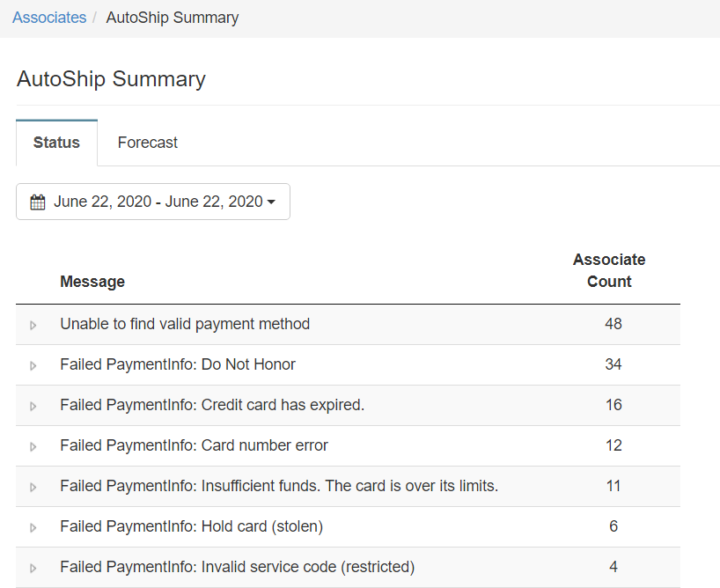This screenshot has height=588, width=720.
Task: Click the calendar icon in date picker
Action: click(x=38, y=202)
